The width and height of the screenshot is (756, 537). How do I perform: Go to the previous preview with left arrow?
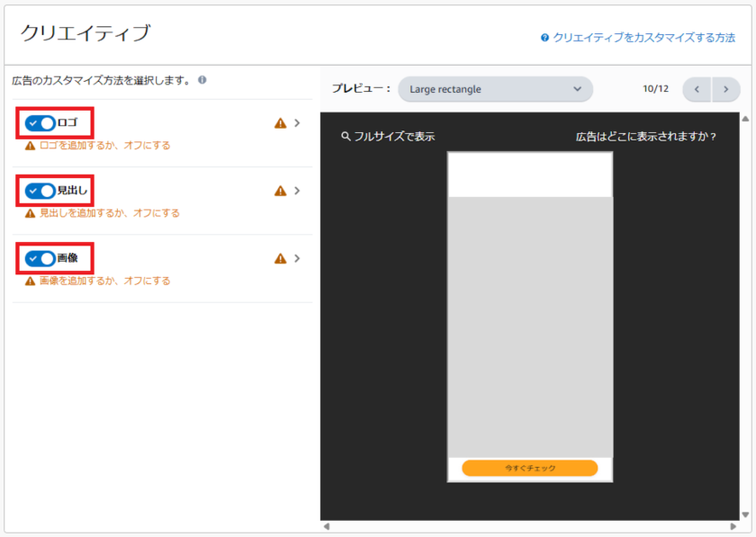click(697, 89)
